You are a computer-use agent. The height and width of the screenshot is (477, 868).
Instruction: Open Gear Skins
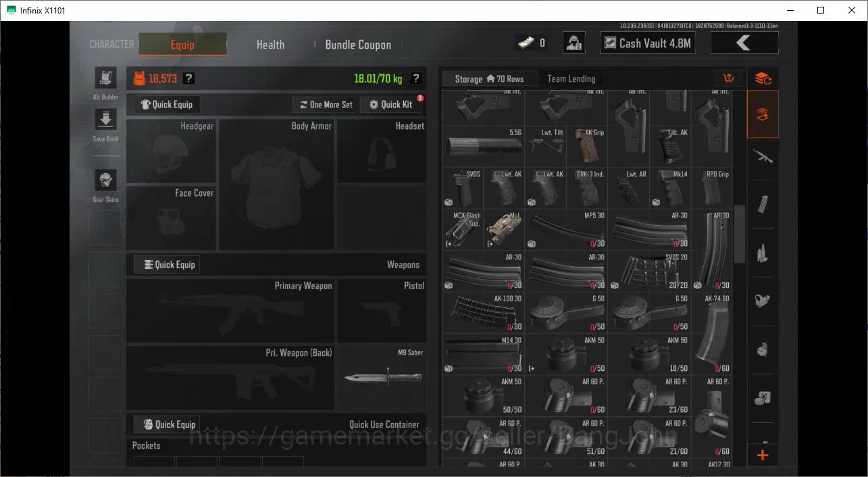[x=105, y=180]
